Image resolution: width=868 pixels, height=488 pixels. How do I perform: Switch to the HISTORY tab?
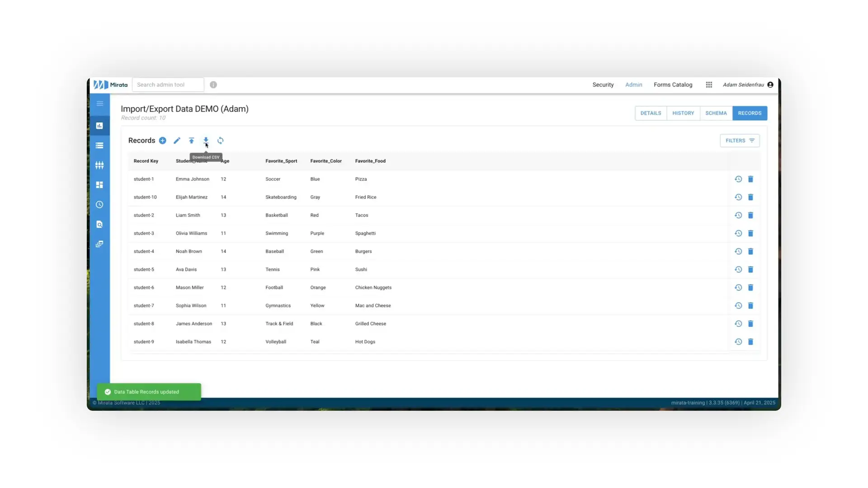coord(683,113)
